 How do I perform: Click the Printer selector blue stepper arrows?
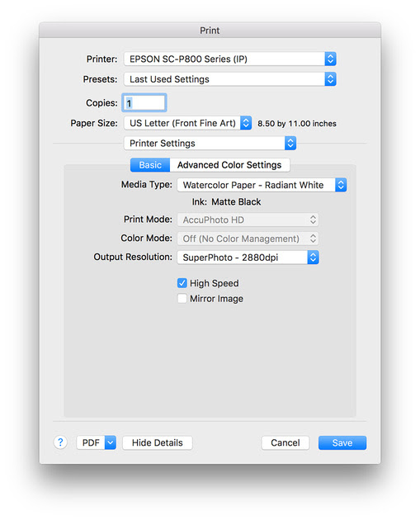click(330, 59)
